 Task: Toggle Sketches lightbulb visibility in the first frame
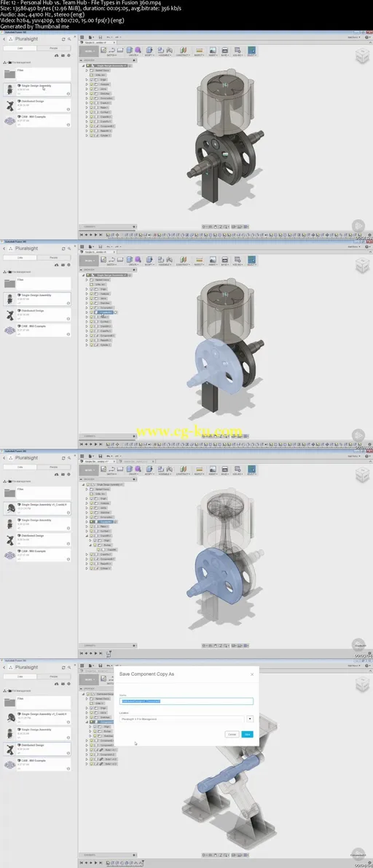point(91,93)
